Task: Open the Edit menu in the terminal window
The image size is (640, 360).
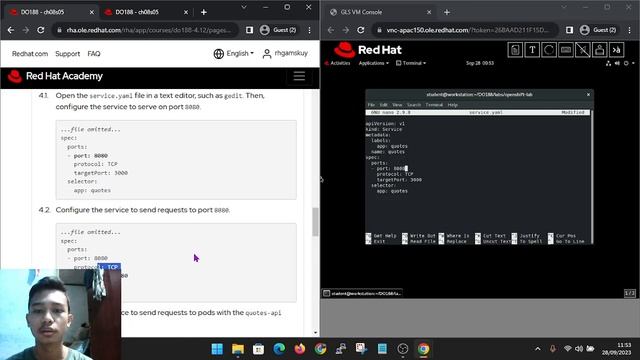Action: click(384, 105)
